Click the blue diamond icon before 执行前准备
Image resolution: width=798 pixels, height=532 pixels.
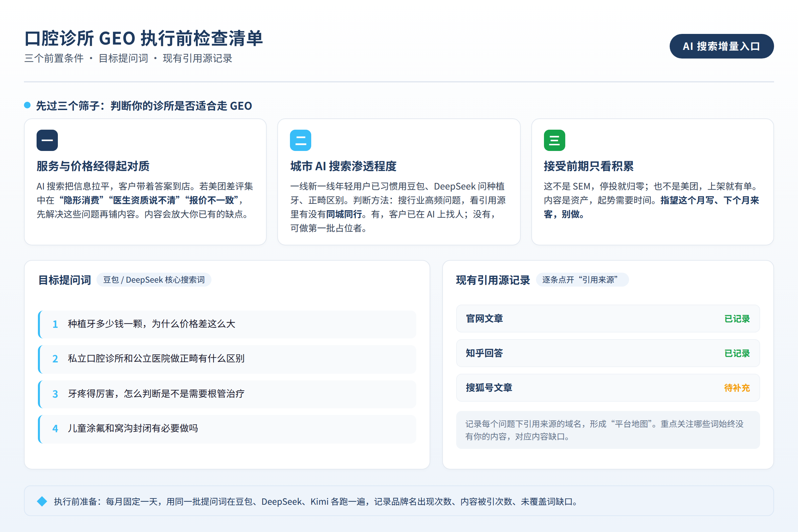click(x=42, y=501)
